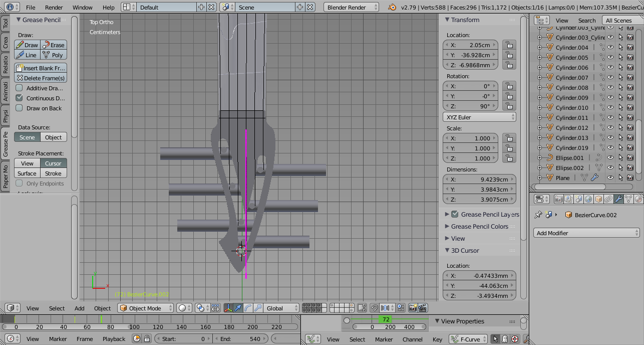
Task: Open the Modifiers wrench tab
Action: coord(619,199)
